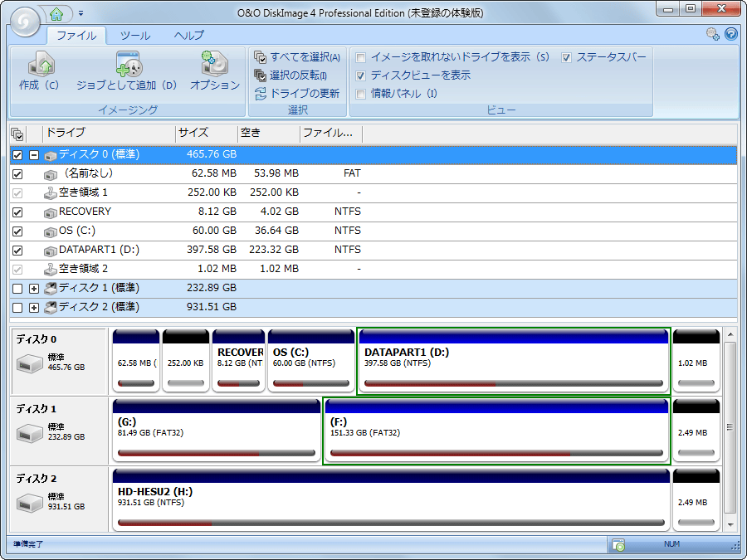
Task: Click the DATAPART1 (D:) row drive icon
Action: click(x=51, y=251)
